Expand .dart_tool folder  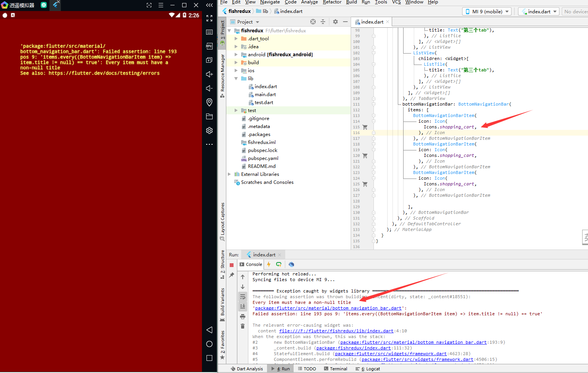click(x=236, y=38)
